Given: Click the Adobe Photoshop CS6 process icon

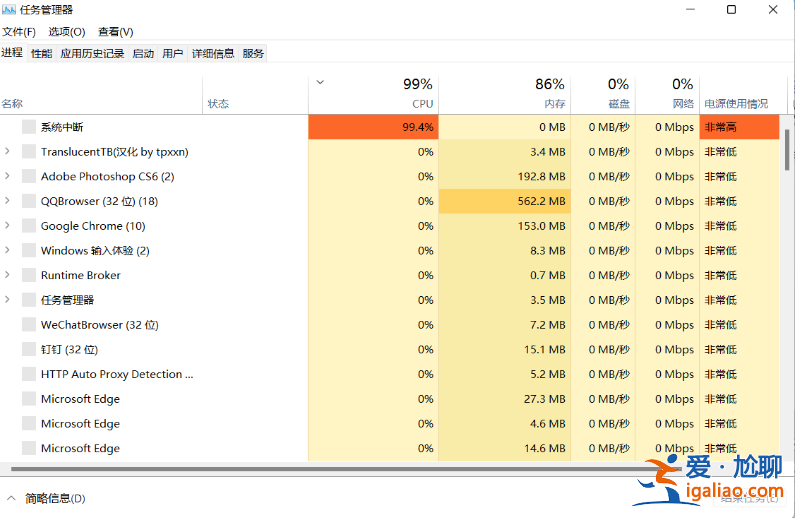Looking at the screenshot, I should pos(29,176).
